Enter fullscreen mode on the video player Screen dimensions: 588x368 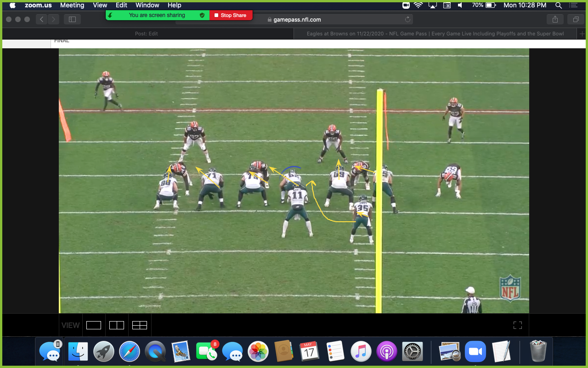pyautogui.click(x=517, y=325)
